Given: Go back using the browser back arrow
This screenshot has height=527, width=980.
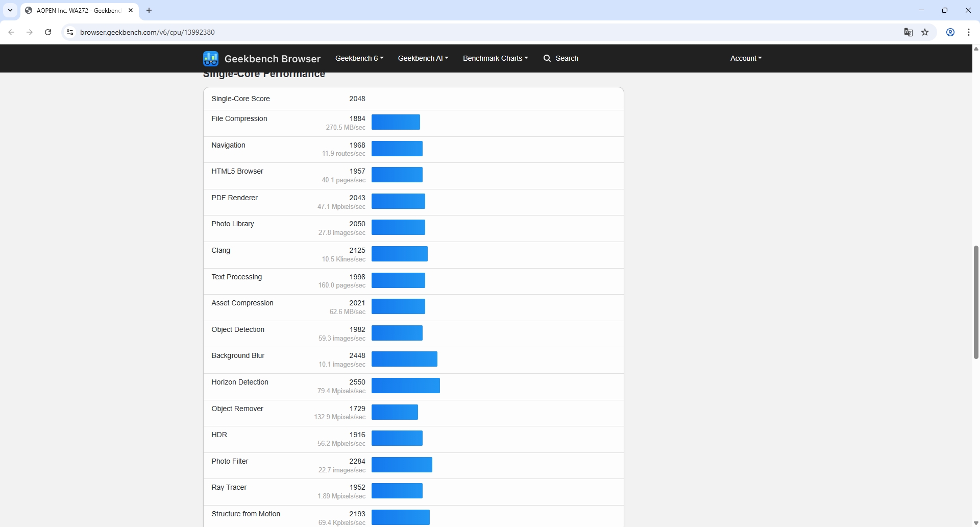Looking at the screenshot, I should [x=11, y=32].
